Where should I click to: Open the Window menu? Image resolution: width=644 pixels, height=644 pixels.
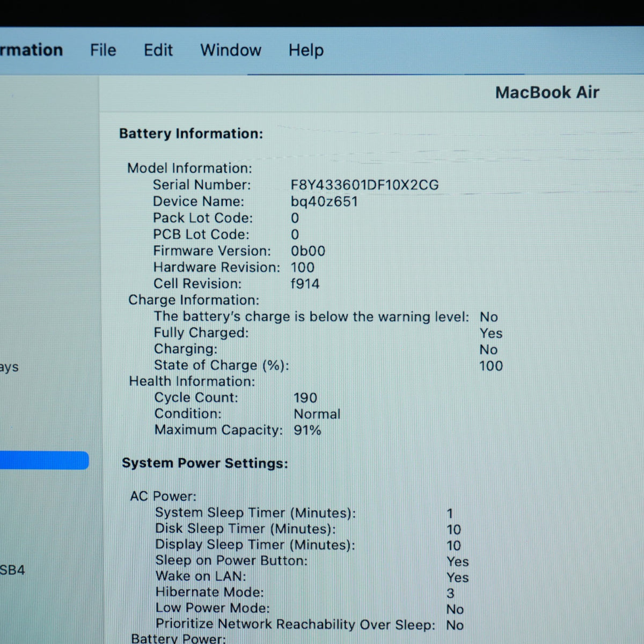click(231, 50)
